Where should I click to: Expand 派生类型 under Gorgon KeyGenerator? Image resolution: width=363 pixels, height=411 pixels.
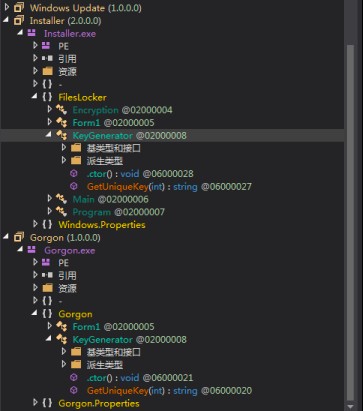coord(64,364)
